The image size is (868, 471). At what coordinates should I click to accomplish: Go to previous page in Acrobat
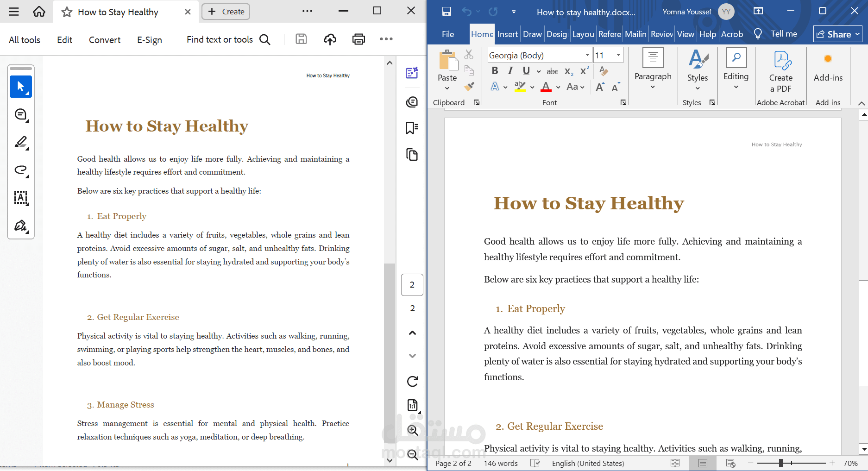tap(412, 333)
